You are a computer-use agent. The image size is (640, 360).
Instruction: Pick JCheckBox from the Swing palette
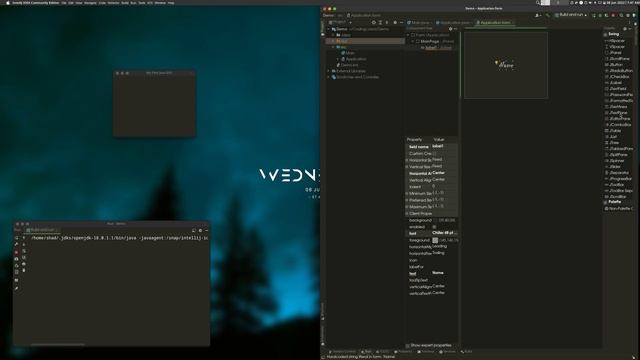pos(618,77)
